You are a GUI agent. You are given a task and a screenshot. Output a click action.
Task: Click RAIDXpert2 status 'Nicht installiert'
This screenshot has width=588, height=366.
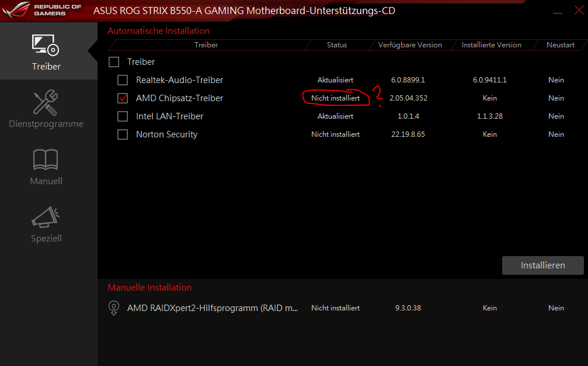pos(335,308)
